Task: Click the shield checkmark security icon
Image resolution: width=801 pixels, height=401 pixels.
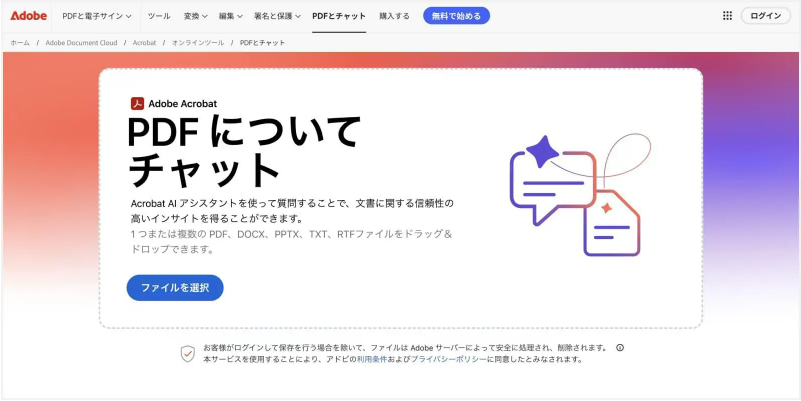Action: click(x=188, y=353)
